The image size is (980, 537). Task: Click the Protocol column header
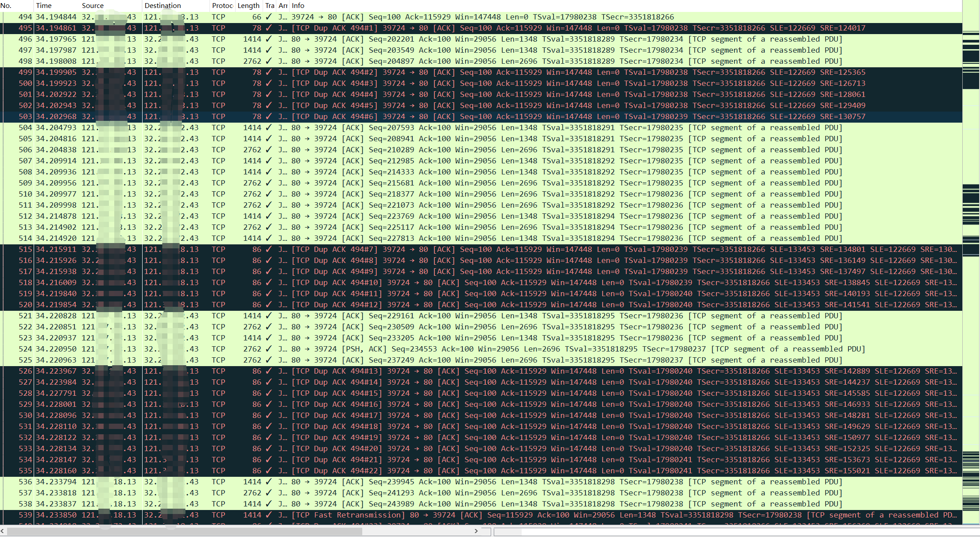(x=222, y=5)
